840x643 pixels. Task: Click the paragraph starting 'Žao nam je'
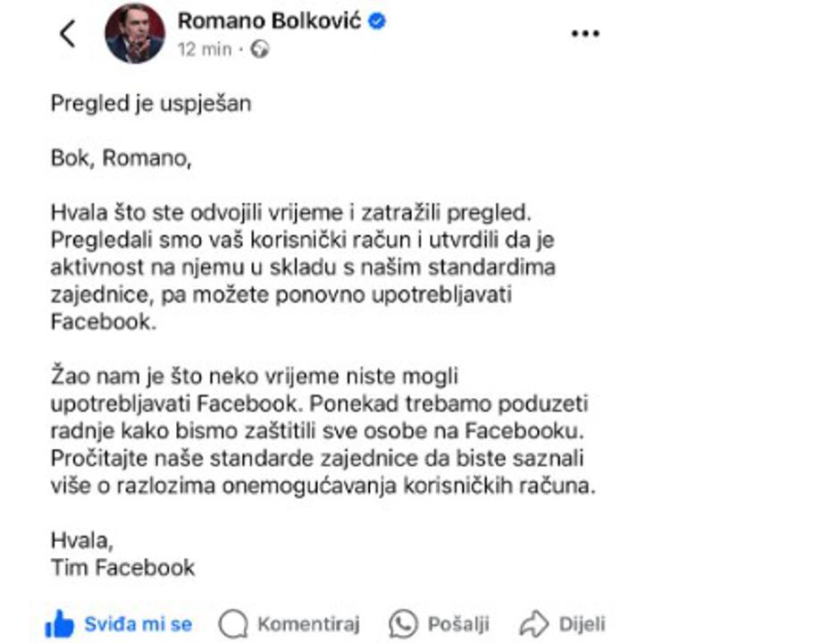pyautogui.click(x=322, y=432)
